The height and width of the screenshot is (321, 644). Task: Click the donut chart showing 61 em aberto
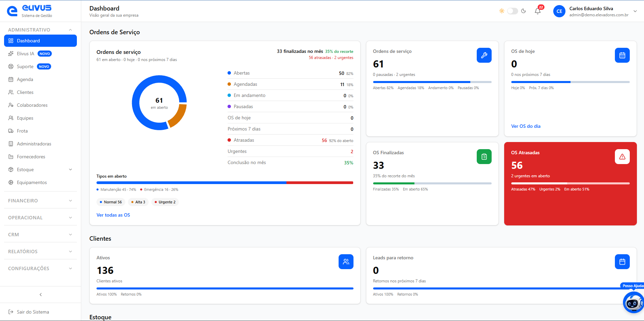pos(159,103)
